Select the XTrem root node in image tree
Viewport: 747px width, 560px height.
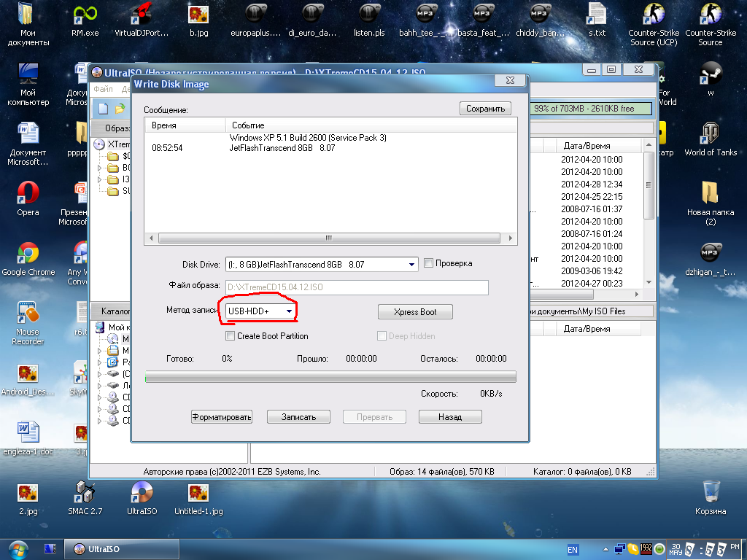118,144
